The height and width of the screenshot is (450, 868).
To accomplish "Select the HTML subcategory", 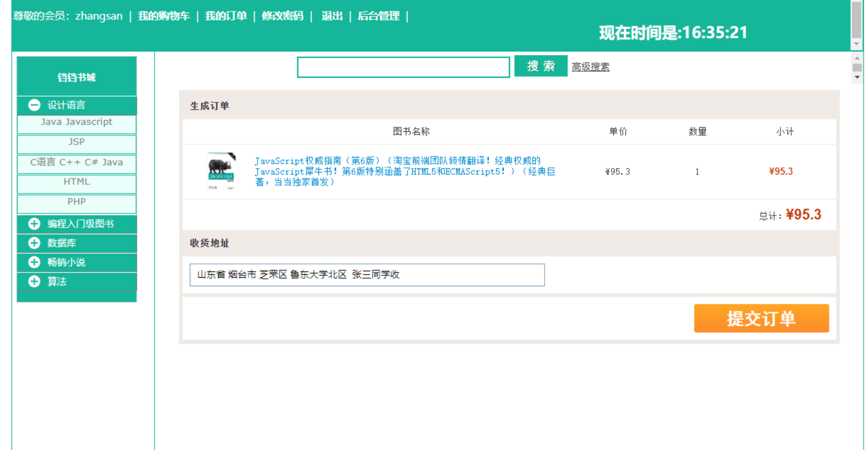I will (76, 181).
